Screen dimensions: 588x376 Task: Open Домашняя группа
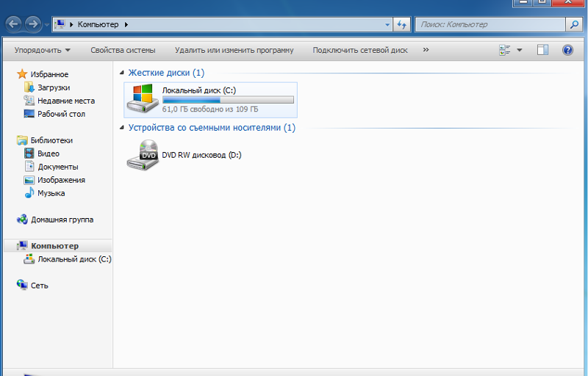pyautogui.click(x=62, y=220)
